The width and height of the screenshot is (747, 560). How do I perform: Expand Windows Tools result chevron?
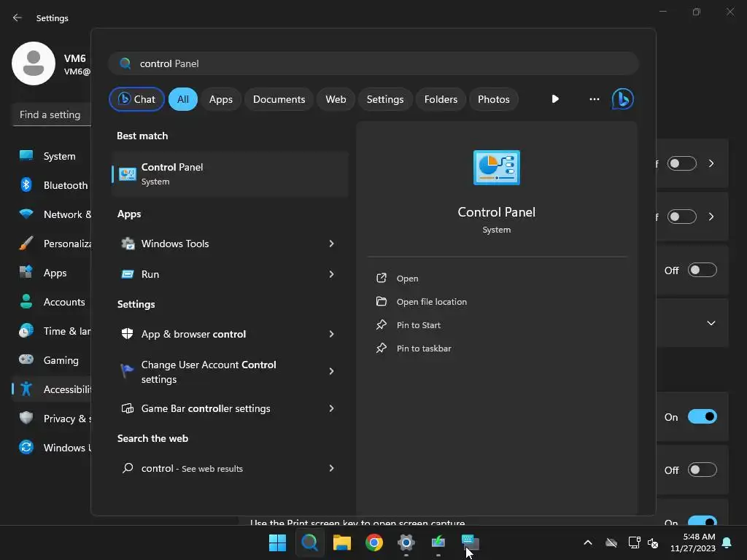[x=332, y=244]
